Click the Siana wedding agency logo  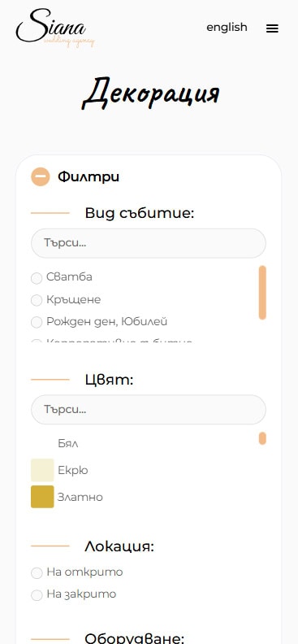55,28
